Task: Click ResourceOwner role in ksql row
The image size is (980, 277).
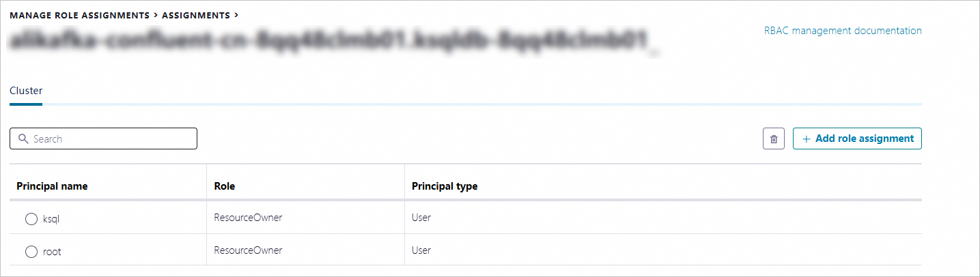Action: point(248,218)
